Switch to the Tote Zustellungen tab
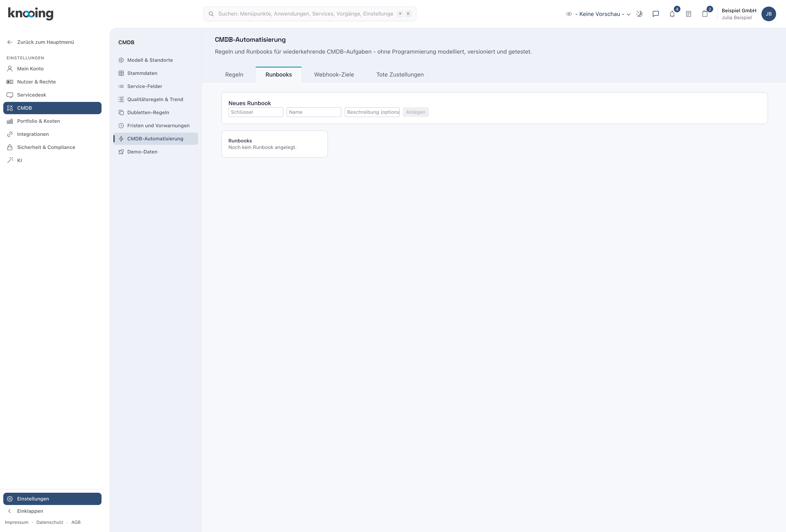Viewport: 786px width, 532px height. point(400,74)
